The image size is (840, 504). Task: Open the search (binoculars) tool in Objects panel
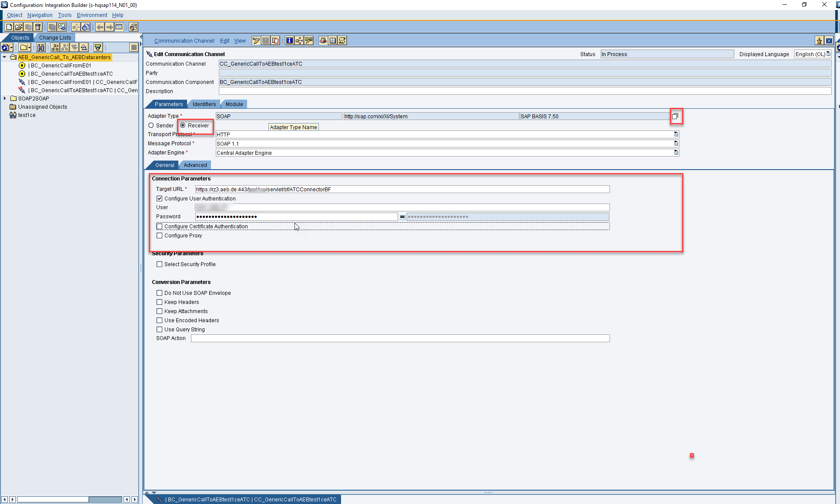coord(40,47)
